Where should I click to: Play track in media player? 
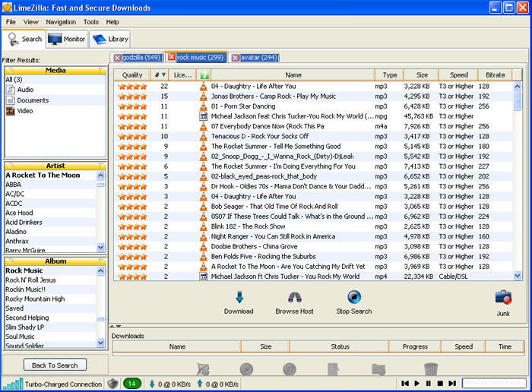click(x=417, y=383)
